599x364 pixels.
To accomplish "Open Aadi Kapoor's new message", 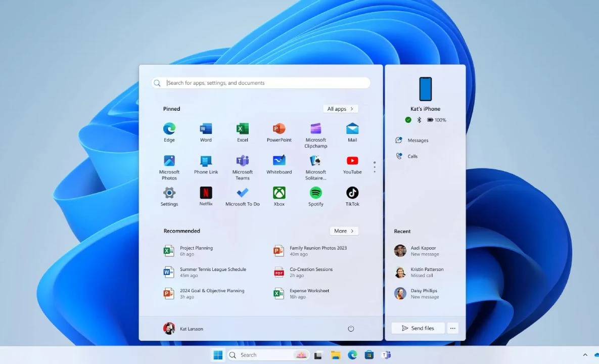I will [417, 251].
